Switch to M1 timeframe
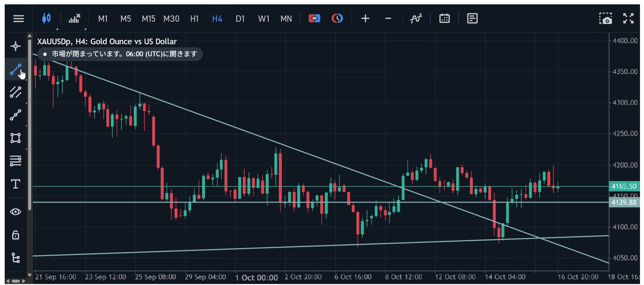The image size is (644, 285). (x=103, y=19)
